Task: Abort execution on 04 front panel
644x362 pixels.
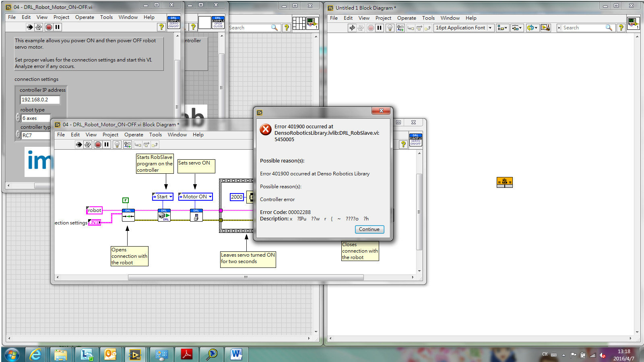Action: [x=49, y=27]
